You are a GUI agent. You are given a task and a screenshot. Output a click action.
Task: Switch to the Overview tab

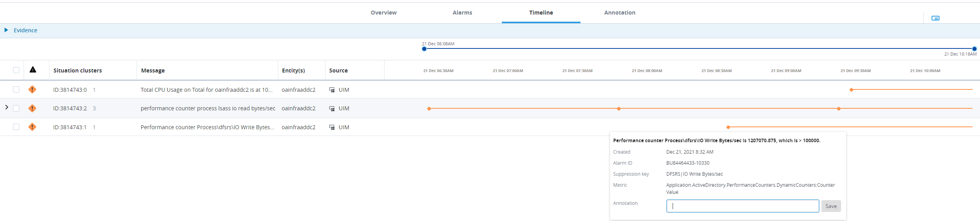pyautogui.click(x=383, y=13)
